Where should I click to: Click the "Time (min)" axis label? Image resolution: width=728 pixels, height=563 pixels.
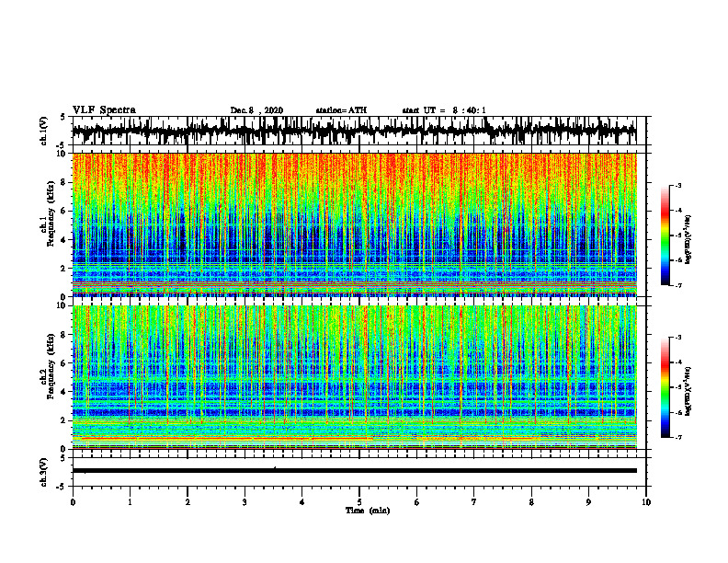point(368,511)
